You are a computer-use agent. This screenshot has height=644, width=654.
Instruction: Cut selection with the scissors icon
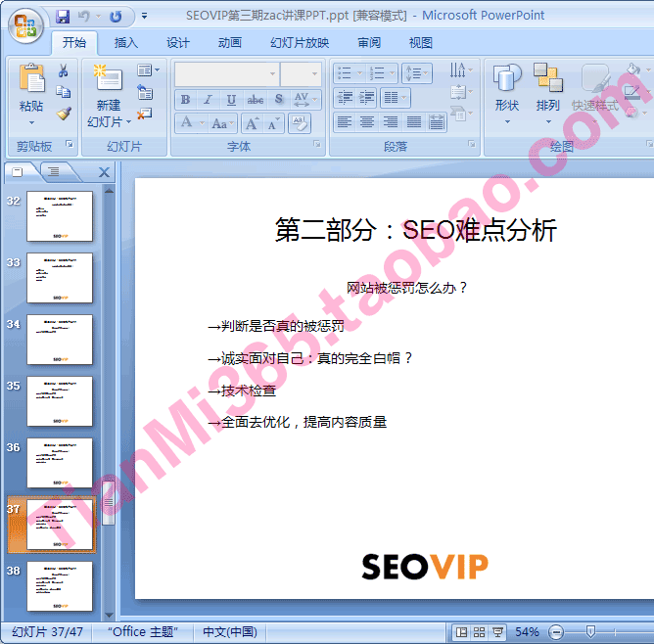click(64, 70)
